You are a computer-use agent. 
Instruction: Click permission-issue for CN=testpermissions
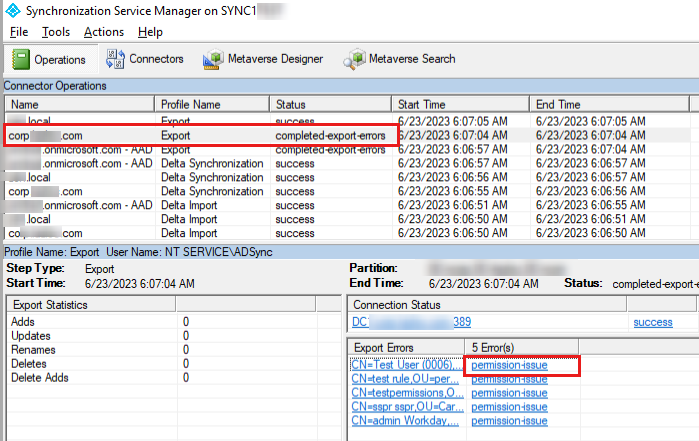(x=509, y=393)
